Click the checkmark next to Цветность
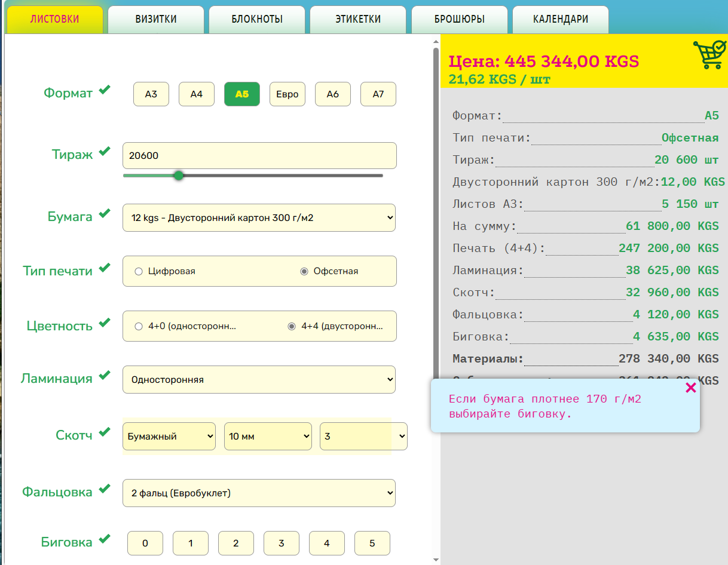Image resolution: width=728 pixels, height=565 pixels. pyautogui.click(x=105, y=323)
